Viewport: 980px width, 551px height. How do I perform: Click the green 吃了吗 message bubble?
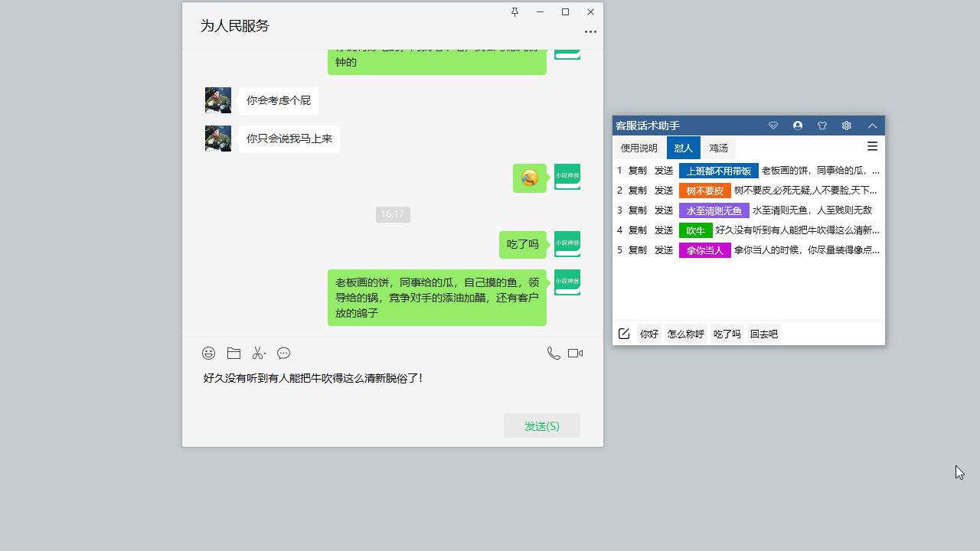pyautogui.click(x=523, y=245)
